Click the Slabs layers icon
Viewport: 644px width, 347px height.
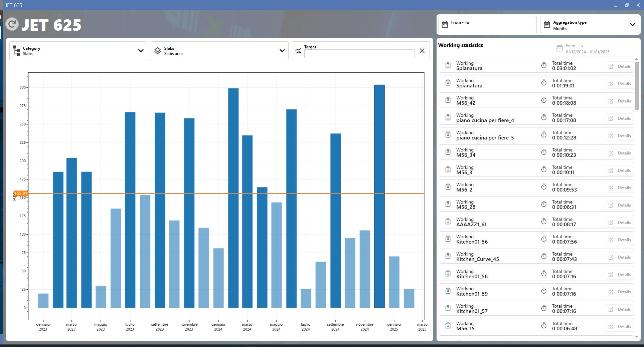158,51
